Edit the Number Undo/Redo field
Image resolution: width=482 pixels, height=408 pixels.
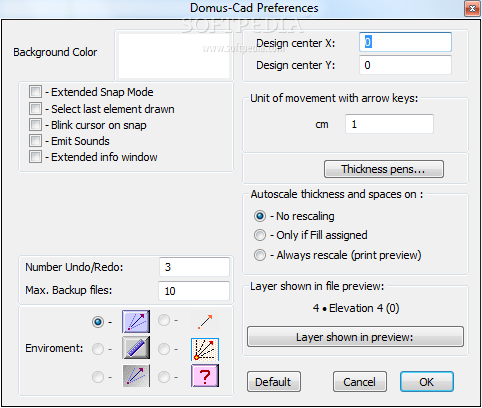click(x=194, y=267)
